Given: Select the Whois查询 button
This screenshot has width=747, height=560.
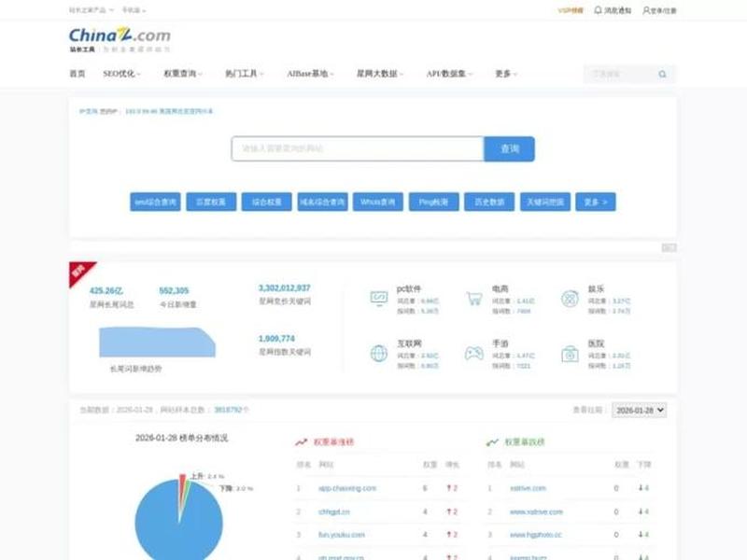Looking at the screenshot, I should tap(378, 202).
